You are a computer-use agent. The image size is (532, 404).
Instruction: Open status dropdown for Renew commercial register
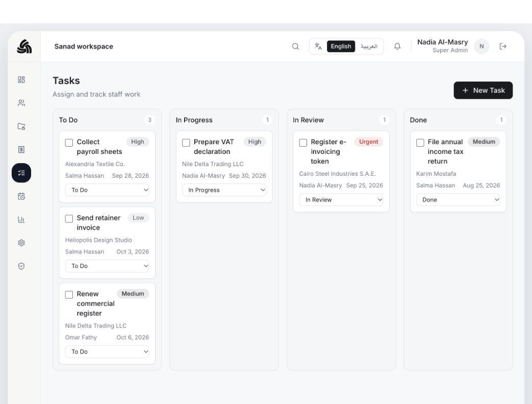click(107, 352)
